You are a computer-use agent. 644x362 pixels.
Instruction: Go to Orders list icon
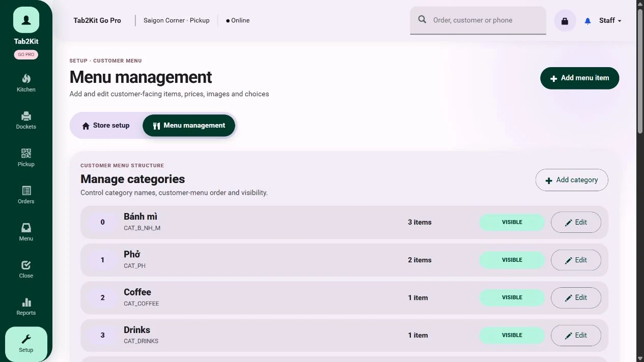(26, 191)
